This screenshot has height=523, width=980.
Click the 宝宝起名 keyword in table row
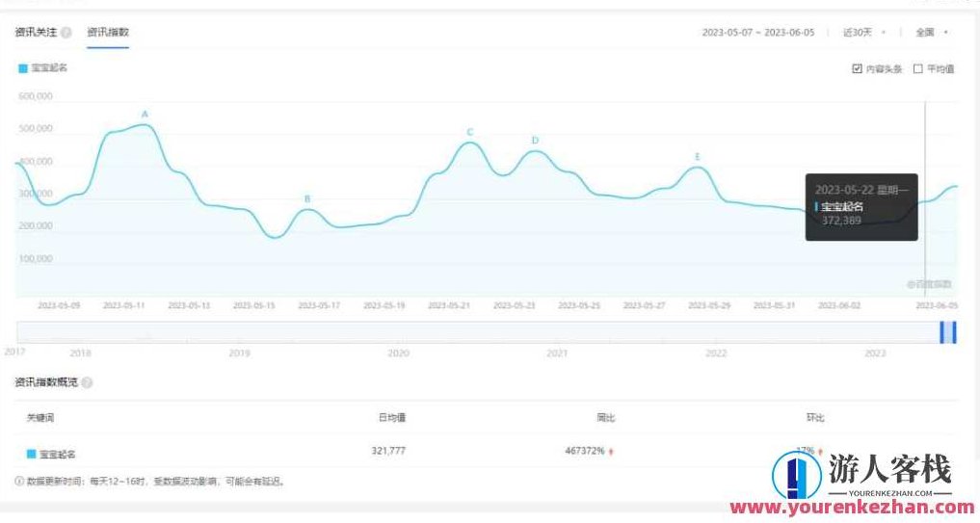coord(58,455)
